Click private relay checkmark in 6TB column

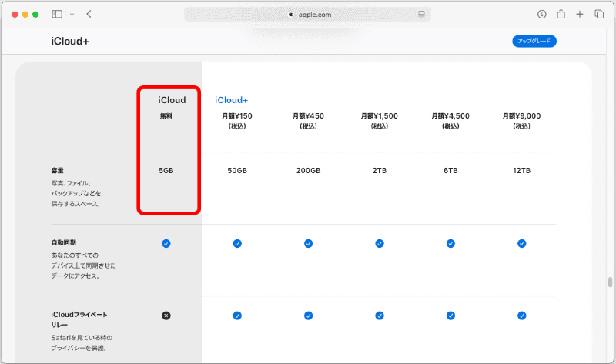(450, 316)
